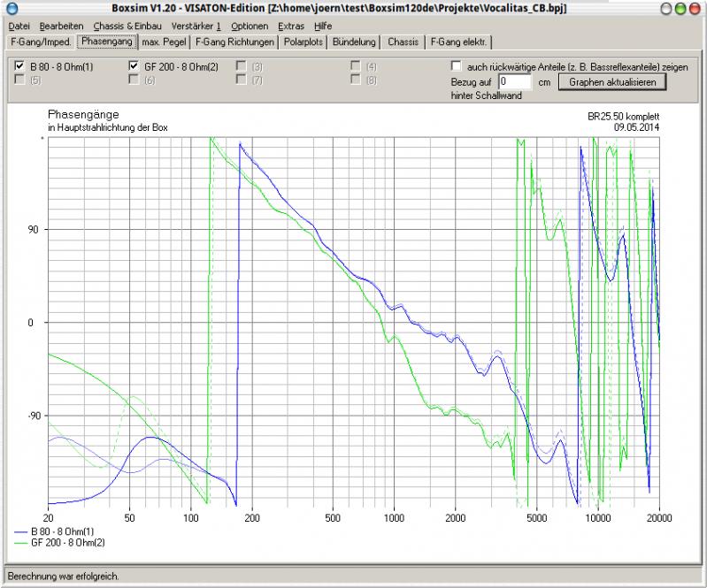Viewport: 707px width, 588px height.
Task: Close the Boxsim window
Action: 696,8
